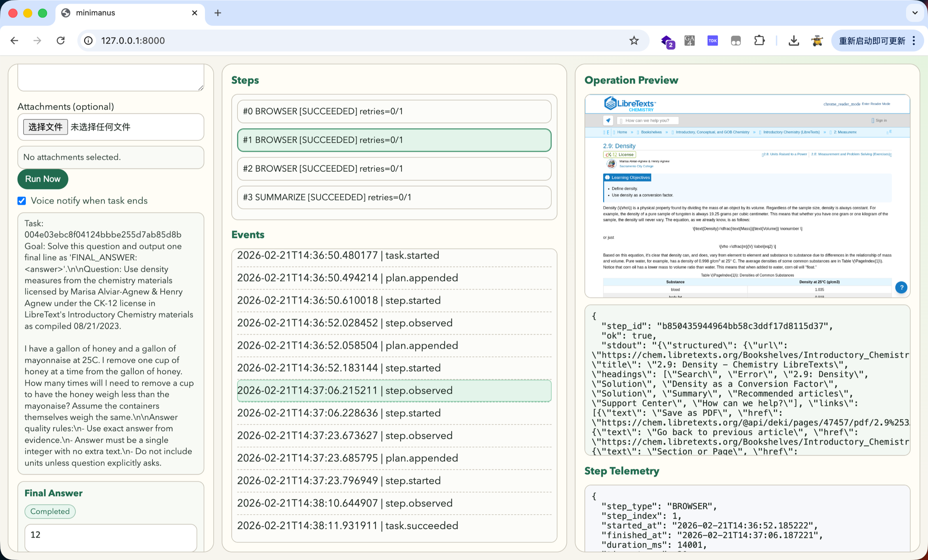928x560 pixels.
Task: Open Chrome three-dot menu
Action: (x=914, y=41)
